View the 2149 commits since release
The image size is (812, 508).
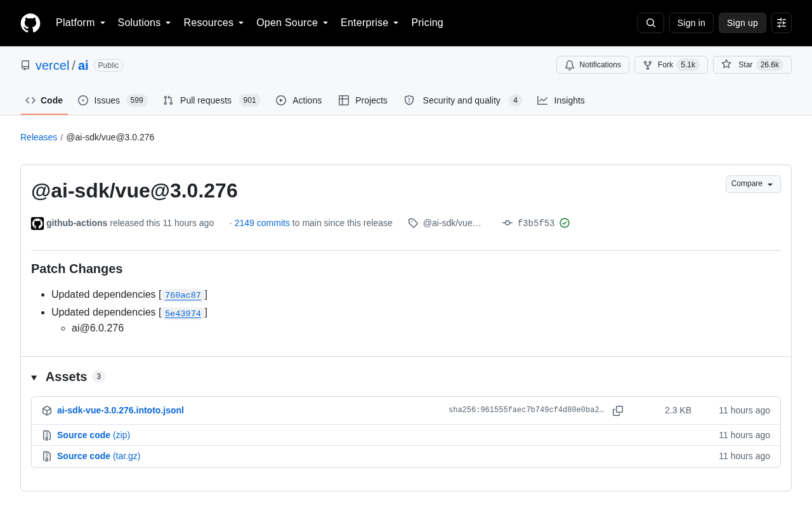coord(262,223)
